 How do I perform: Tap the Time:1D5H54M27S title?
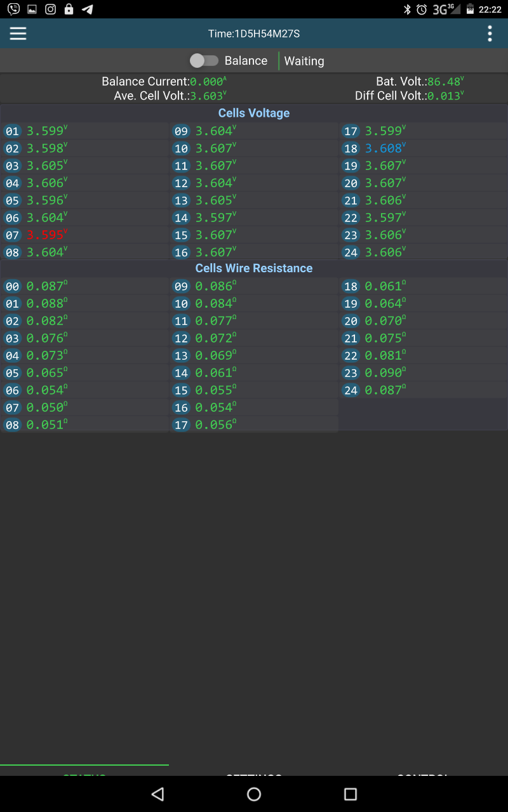click(x=254, y=34)
